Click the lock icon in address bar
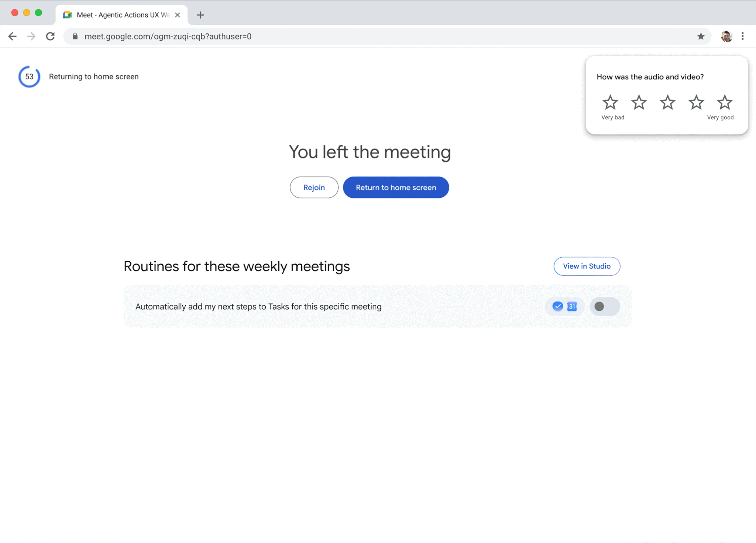The image size is (756, 543). click(x=75, y=36)
